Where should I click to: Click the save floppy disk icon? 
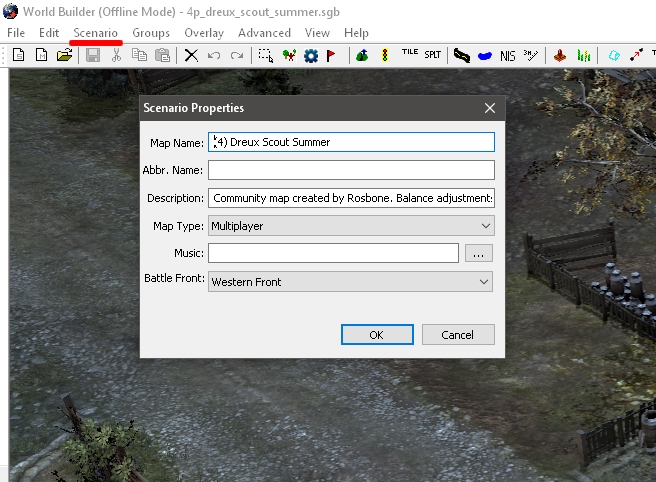(x=93, y=55)
